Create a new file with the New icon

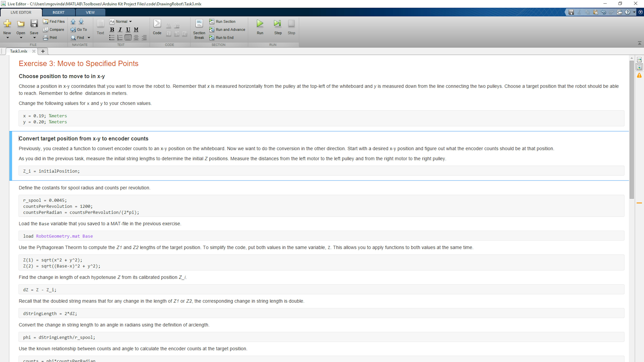click(7, 23)
